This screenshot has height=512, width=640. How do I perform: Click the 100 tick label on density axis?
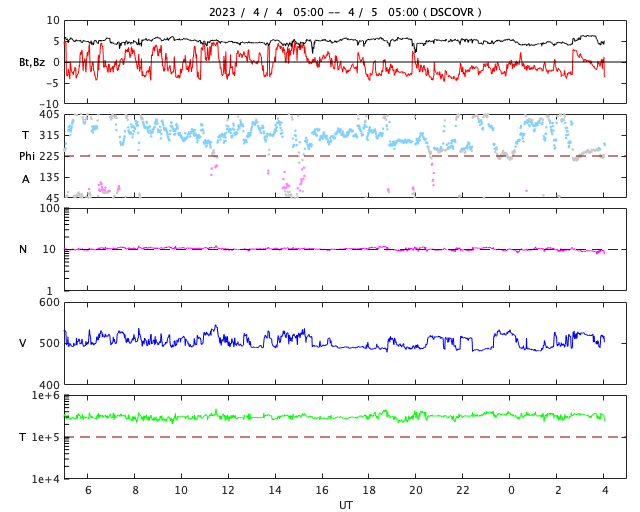49,208
